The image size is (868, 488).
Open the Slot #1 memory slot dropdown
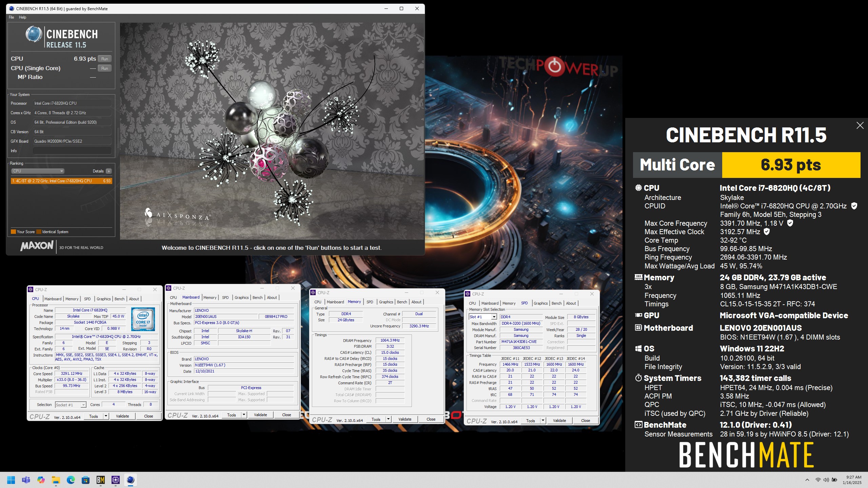pyautogui.click(x=483, y=317)
